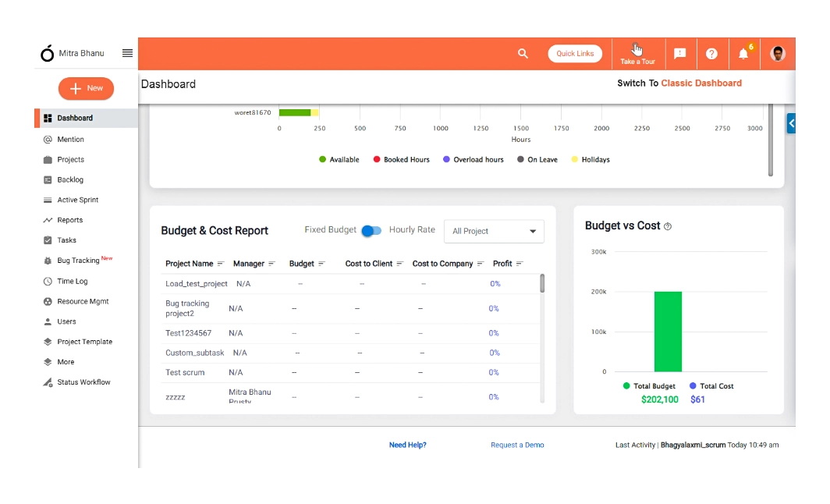830x504 pixels.
Task: Switch to Classic Dashboard
Action: [700, 83]
